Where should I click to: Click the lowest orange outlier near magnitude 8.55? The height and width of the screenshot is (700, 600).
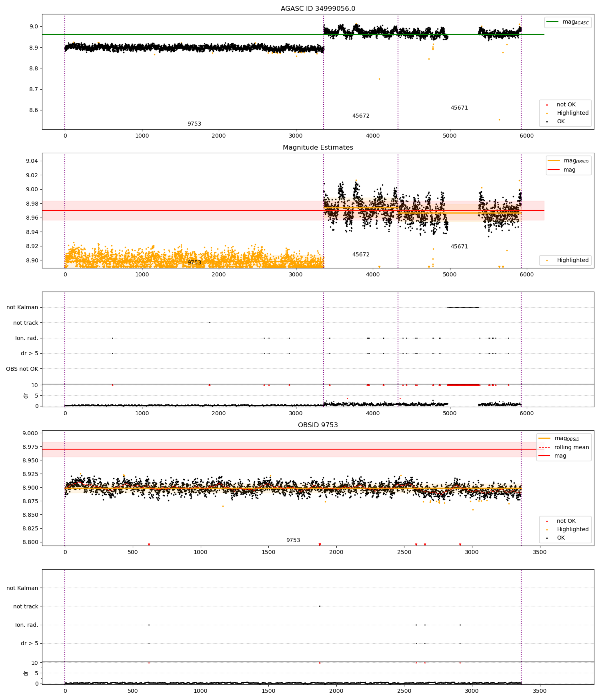[x=499, y=120]
